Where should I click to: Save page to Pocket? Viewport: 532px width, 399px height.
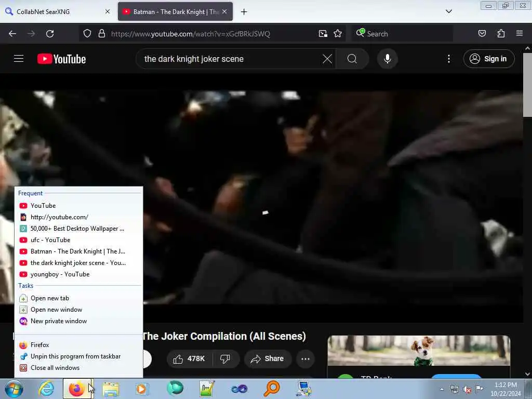click(482, 34)
